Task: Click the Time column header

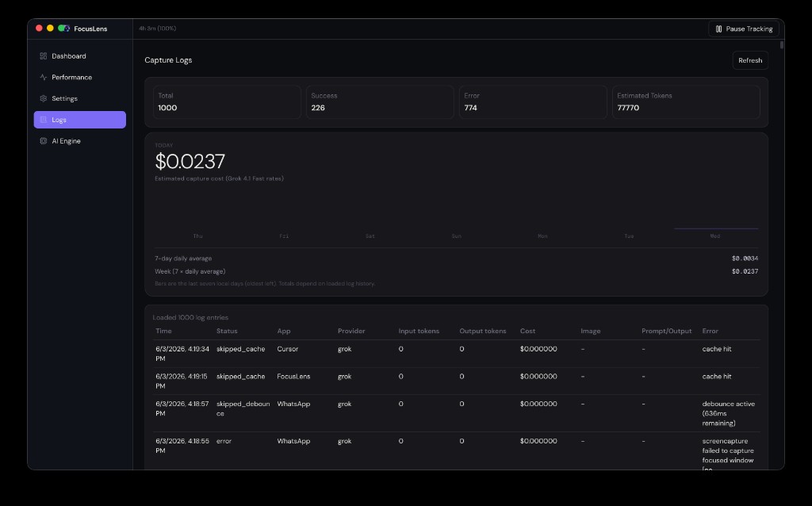Action: pos(163,331)
